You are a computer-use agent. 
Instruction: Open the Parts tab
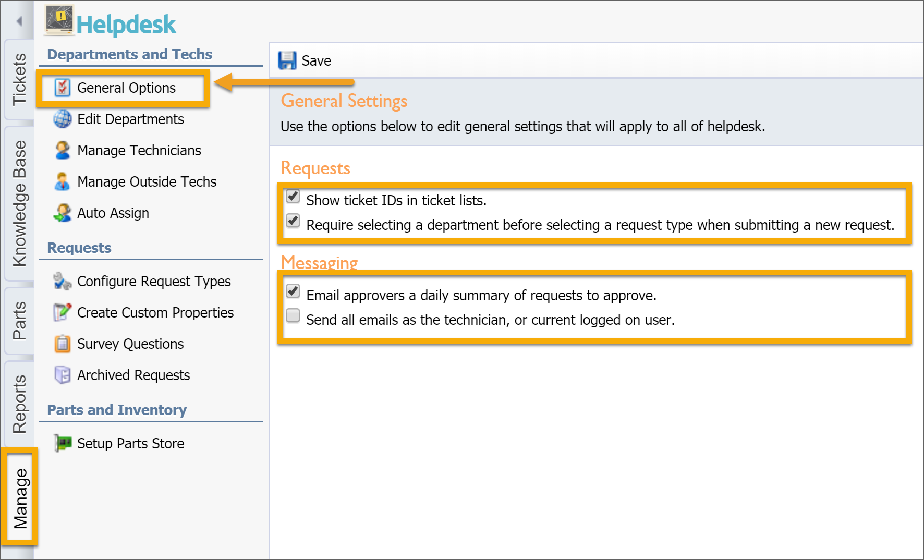(x=19, y=321)
